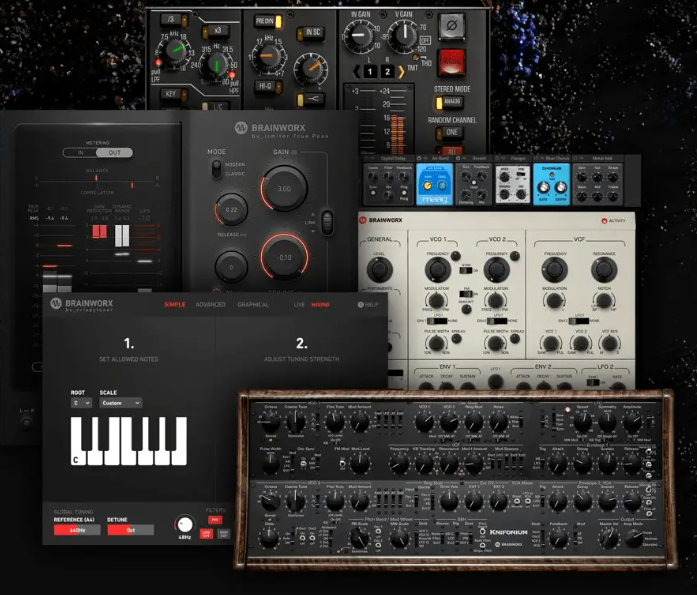Switch metering to IN

point(80,152)
